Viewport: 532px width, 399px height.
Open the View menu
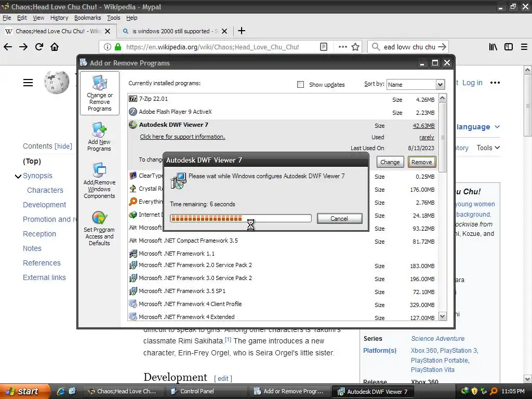pos(38,18)
